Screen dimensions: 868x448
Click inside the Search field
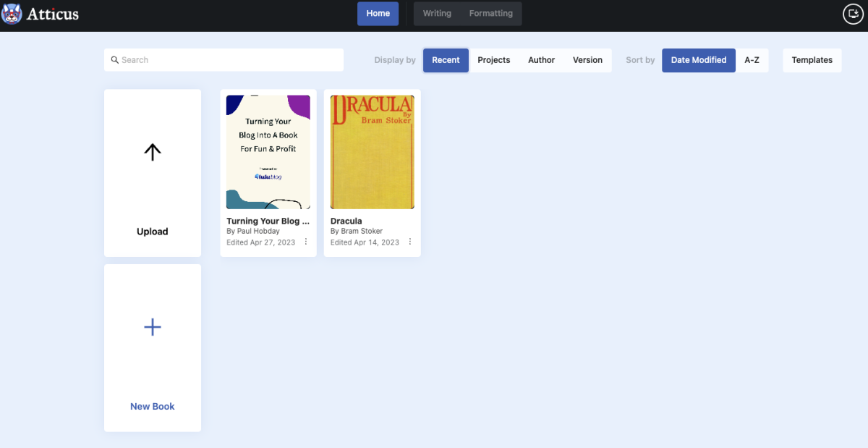[217, 60]
